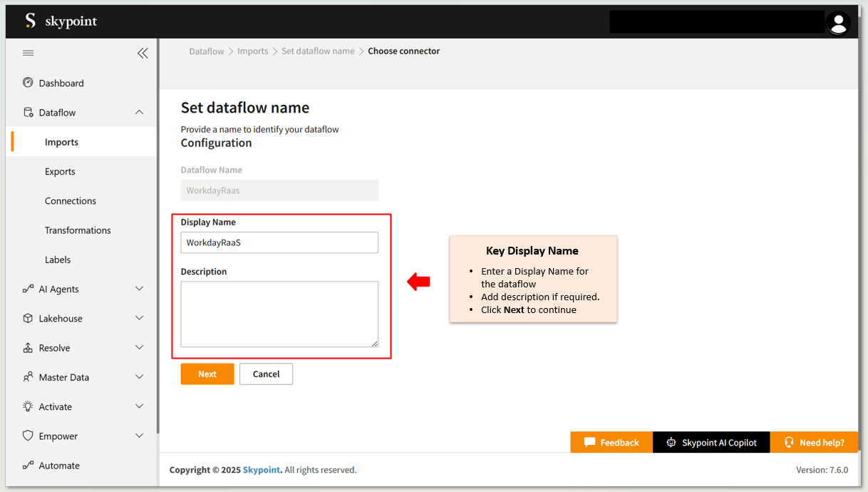Open the Exports menu item
This screenshot has height=492, width=868.
[x=60, y=172]
